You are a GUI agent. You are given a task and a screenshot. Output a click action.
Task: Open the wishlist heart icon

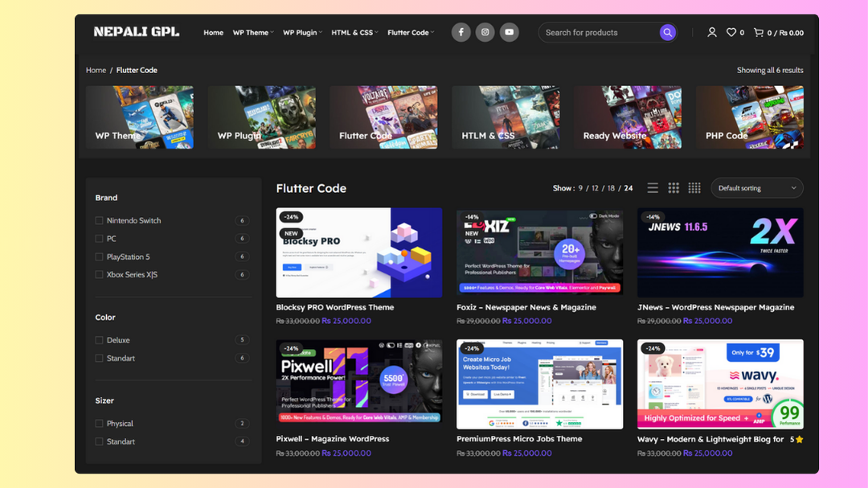(731, 33)
